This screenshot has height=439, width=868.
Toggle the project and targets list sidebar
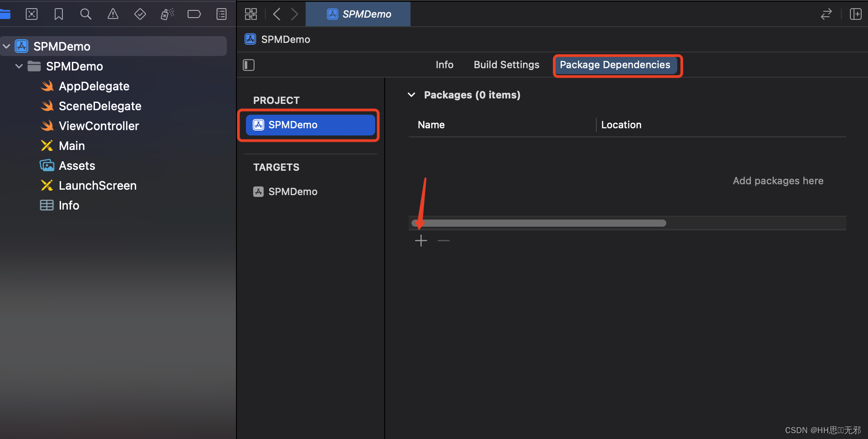coord(249,65)
